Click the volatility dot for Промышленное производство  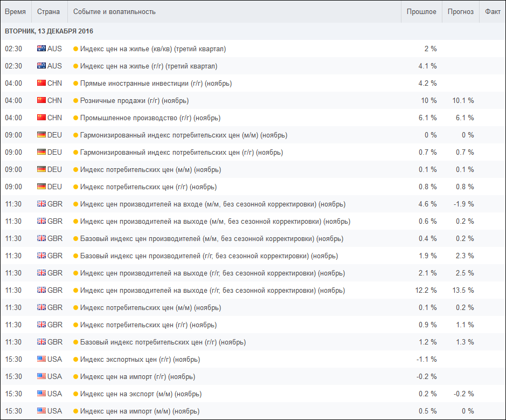76,118
